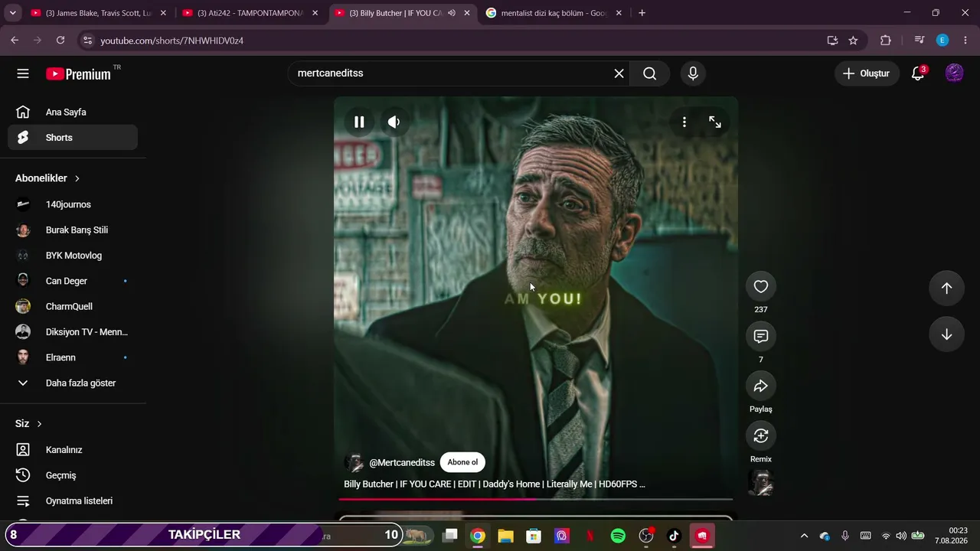Open media controls in Chrome toolbar

[920, 41]
